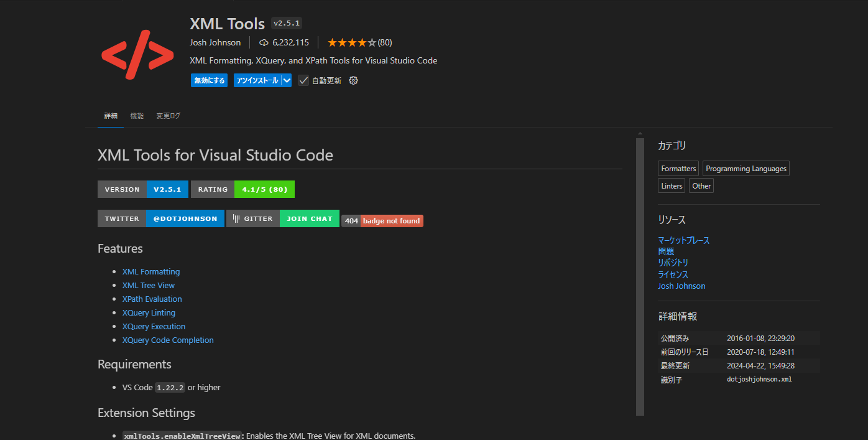Click the TWITTER @DOTJOHNSON badge

185,218
